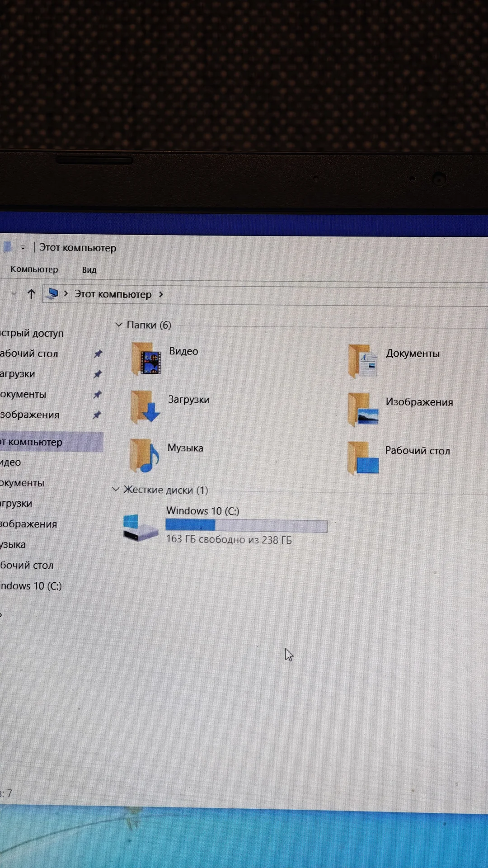
Task: Open Музыка in the sidebar tree
Action: [x=13, y=544]
